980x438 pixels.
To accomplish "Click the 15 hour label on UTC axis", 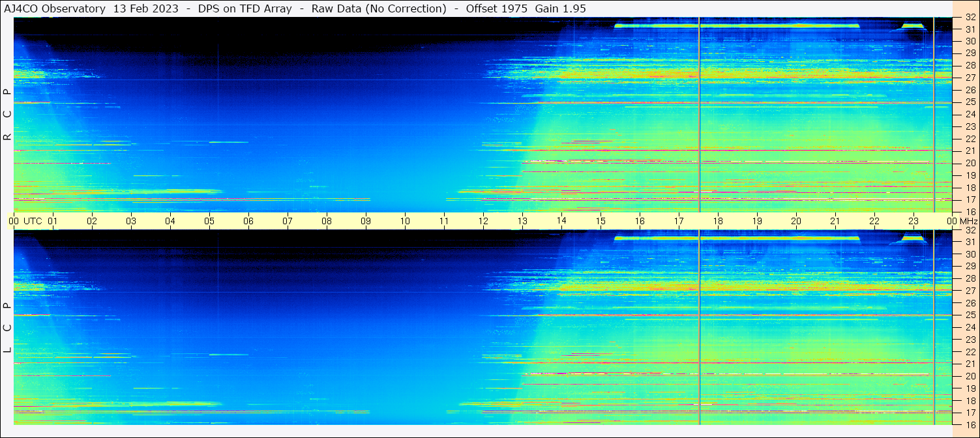I will coord(601,221).
